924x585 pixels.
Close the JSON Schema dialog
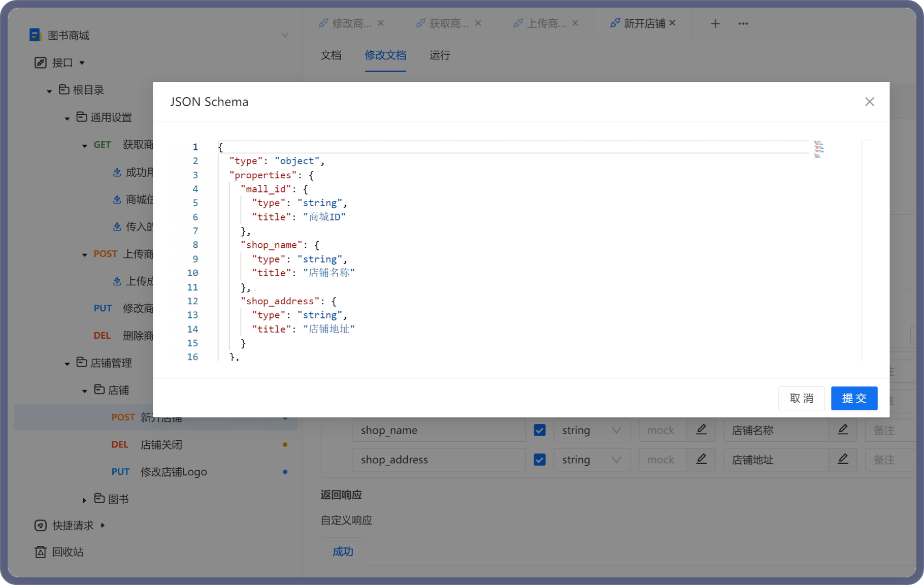(869, 102)
